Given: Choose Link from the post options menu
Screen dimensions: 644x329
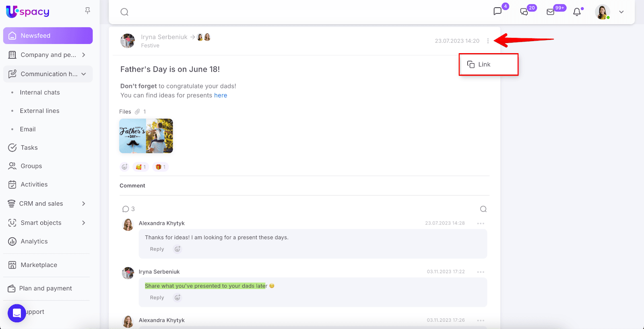Looking at the screenshot, I should pos(489,64).
